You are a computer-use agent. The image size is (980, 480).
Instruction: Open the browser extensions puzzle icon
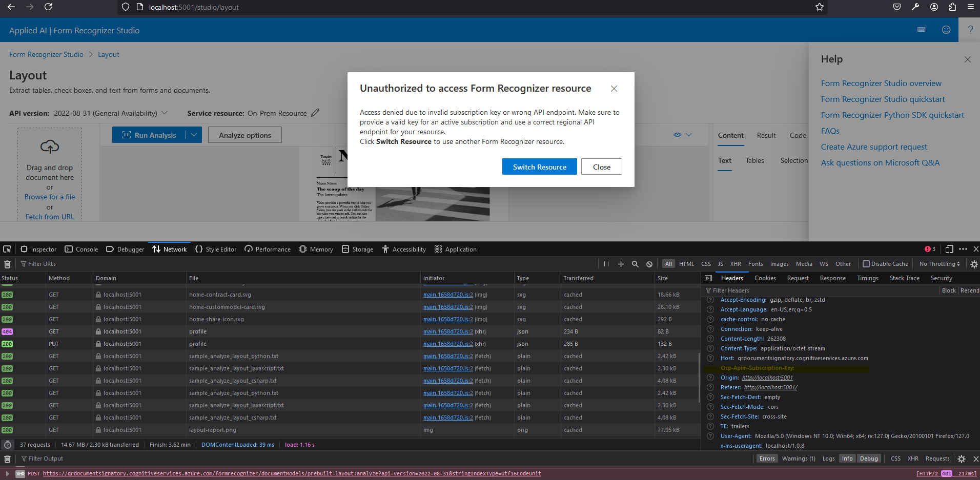[x=952, y=7]
